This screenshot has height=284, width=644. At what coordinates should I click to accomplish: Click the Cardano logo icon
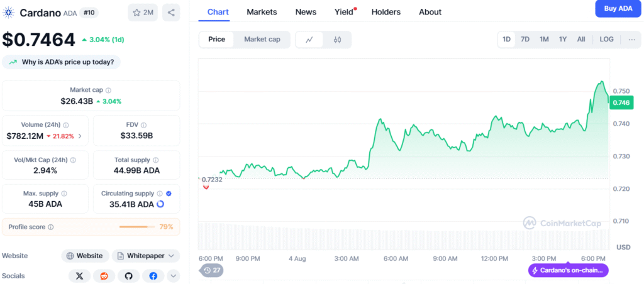[x=8, y=13]
